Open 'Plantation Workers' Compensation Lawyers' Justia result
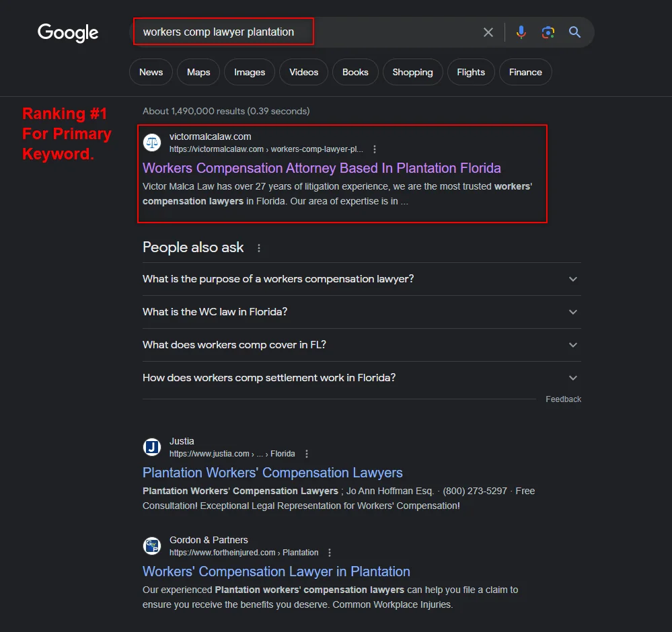The width and height of the screenshot is (672, 632). point(272,473)
